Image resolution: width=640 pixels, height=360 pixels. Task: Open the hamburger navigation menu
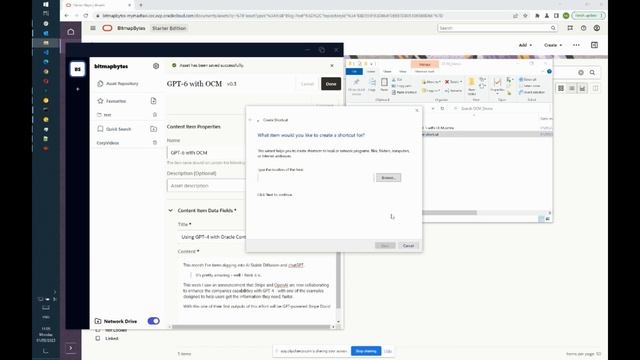pyautogui.click(x=93, y=28)
